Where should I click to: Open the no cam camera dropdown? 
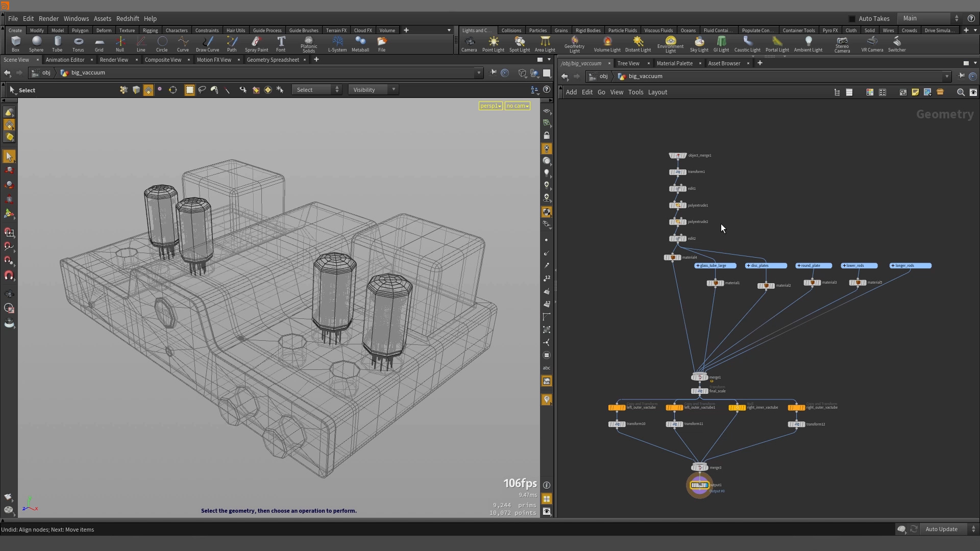pyautogui.click(x=518, y=106)
